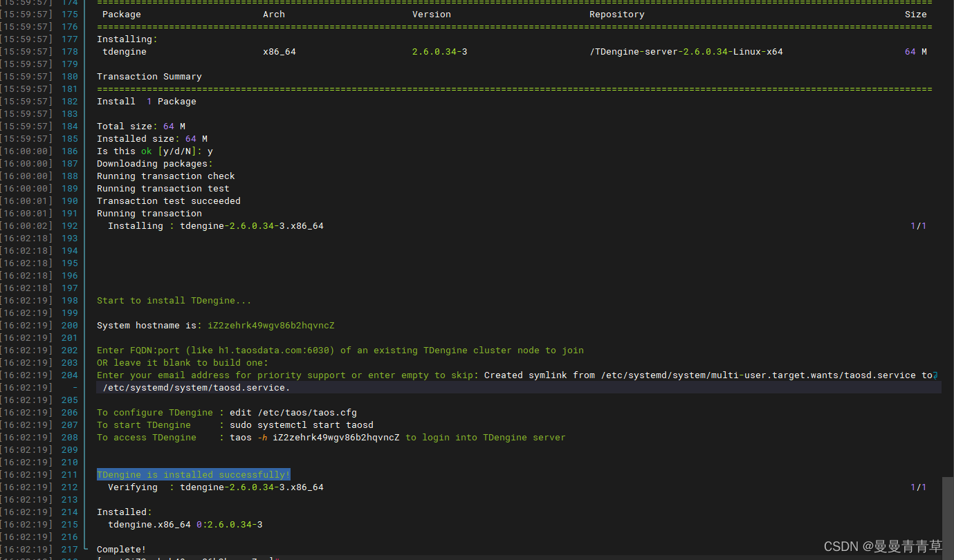Screen dimensions: 954x560
Task: Click the "-" wrap marker below line number 204
Action: click(75, 388)
